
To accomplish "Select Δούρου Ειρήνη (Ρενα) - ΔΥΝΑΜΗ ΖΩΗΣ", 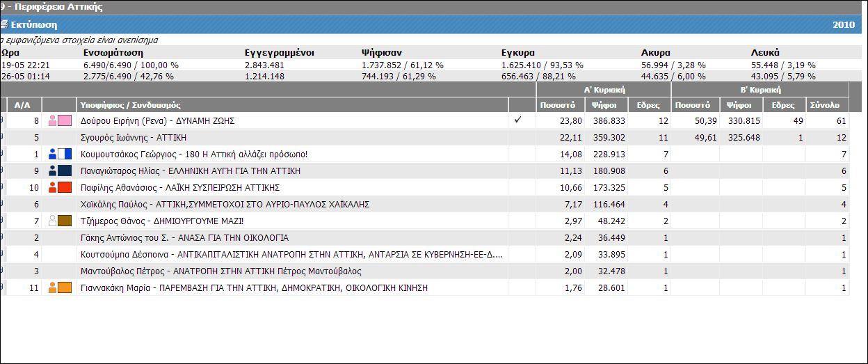I will tap(158, 120).
